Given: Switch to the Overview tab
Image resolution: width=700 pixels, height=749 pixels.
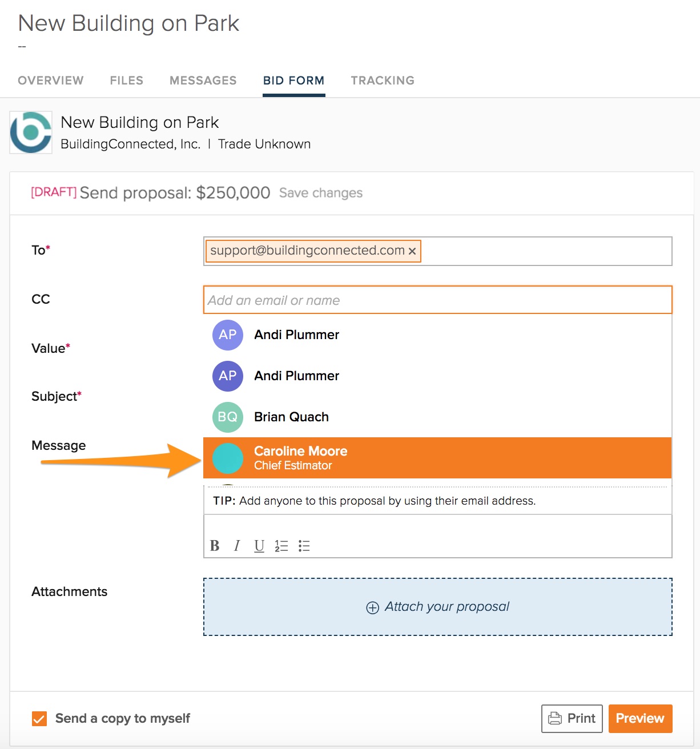Looking at the screenshot, I should point(51,80).
